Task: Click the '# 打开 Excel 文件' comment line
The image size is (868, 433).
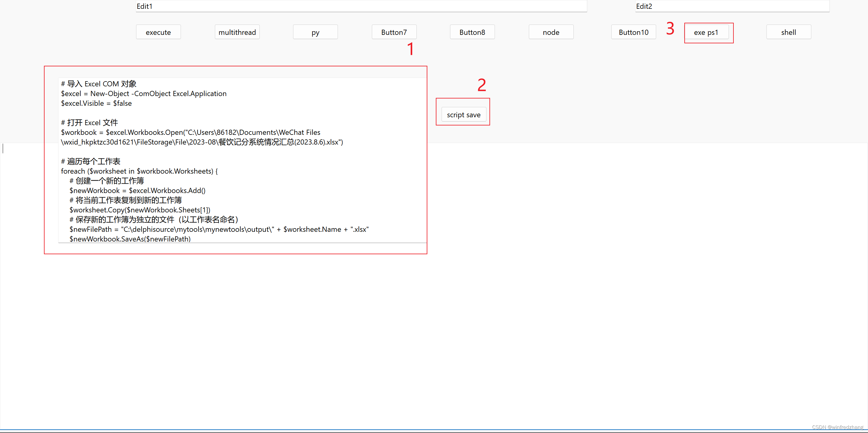Action: pos(90,122)
